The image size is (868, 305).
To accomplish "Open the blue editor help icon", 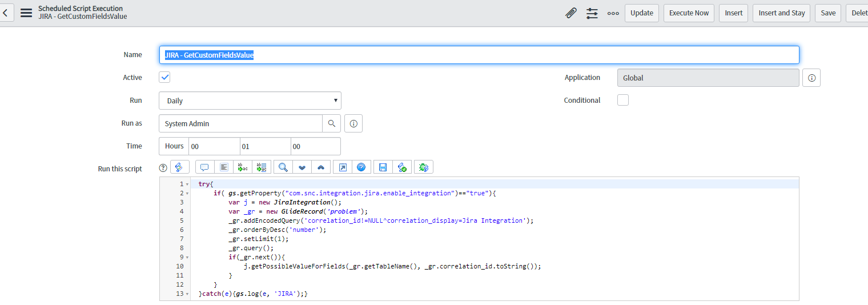I will 361,167.
